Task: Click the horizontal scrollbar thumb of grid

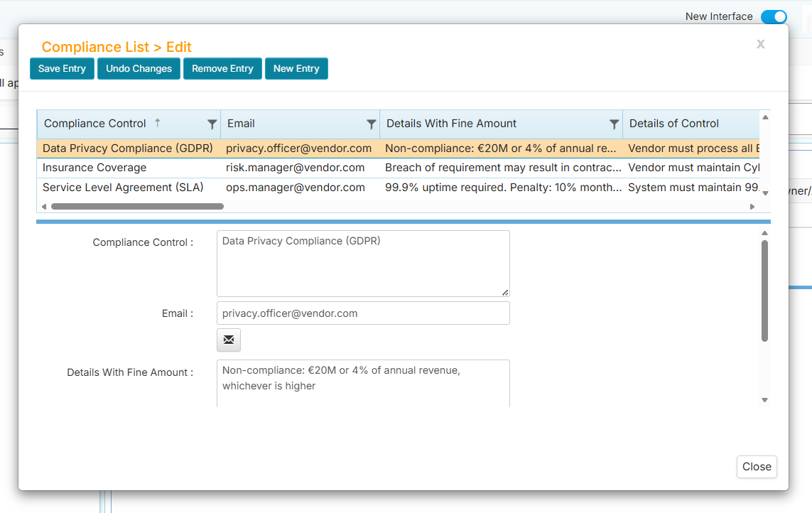Action: [x=137, y=207]
